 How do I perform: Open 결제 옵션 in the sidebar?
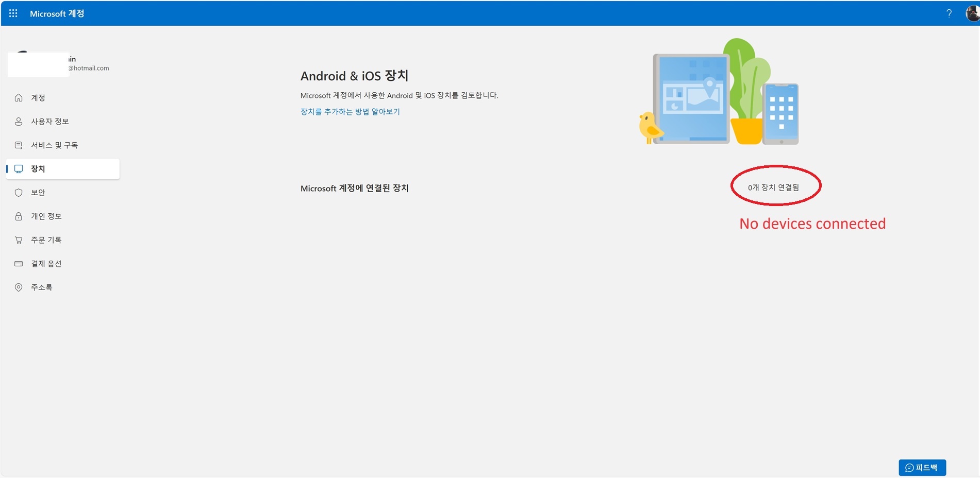pyautogui.click(x=63, y=264)
